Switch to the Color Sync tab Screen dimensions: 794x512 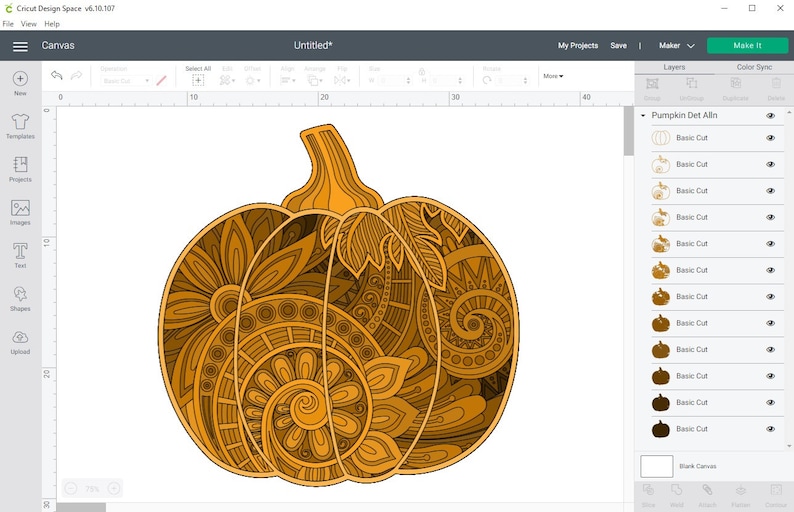pos(754,67)
